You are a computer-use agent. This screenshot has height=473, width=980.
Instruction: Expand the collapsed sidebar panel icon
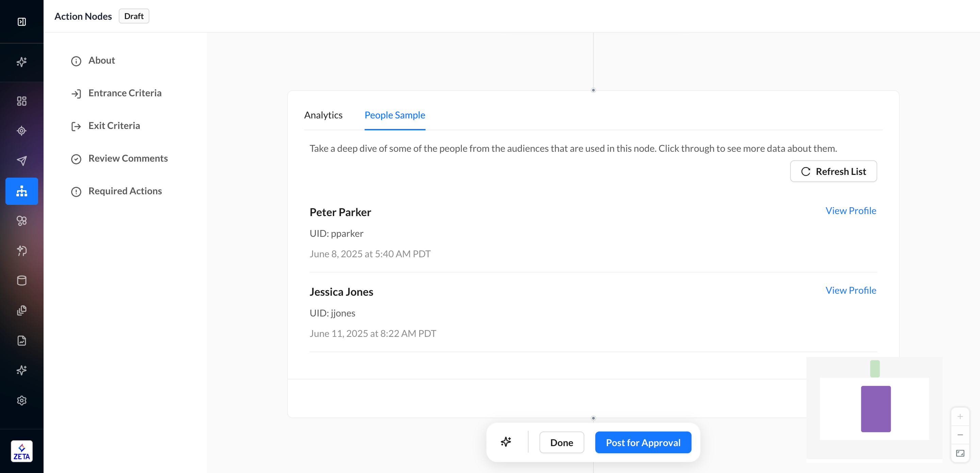22,22
